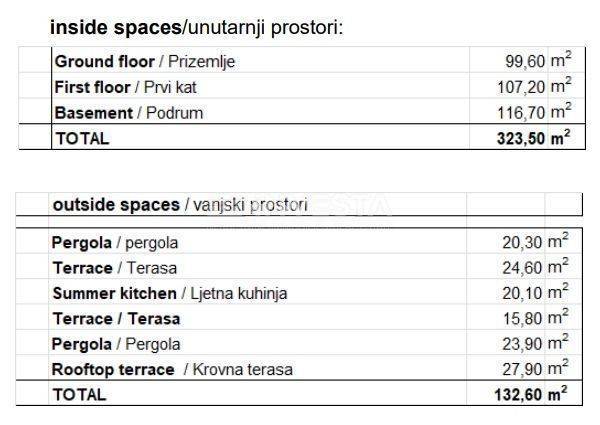Select the 323,50 m² total value
The width and height of the screenshot is (600, 425).
[x=533, y=138]
